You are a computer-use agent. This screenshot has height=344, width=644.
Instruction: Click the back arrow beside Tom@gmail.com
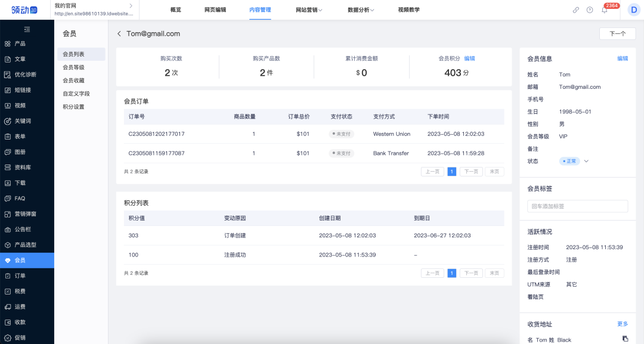[119, 34]
